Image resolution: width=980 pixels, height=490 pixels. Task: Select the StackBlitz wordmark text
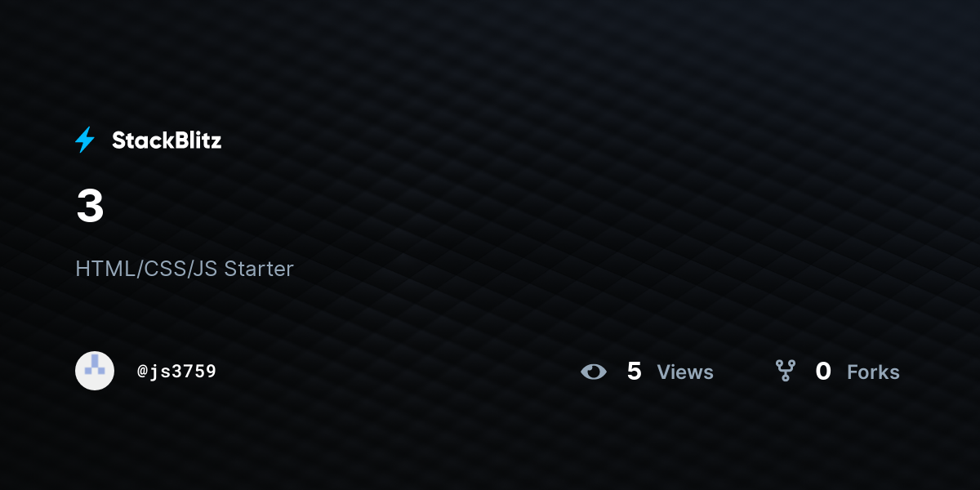[167, 140]
